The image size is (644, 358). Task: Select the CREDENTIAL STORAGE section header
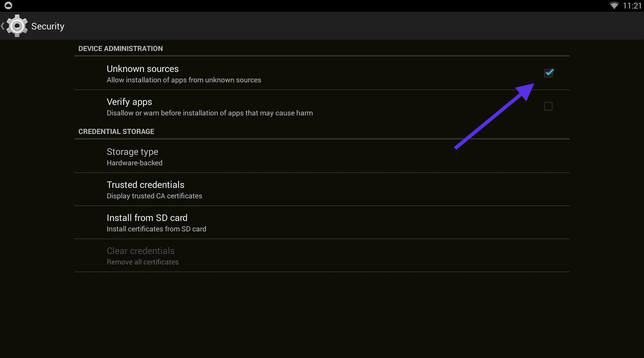(x=116, y=131)
